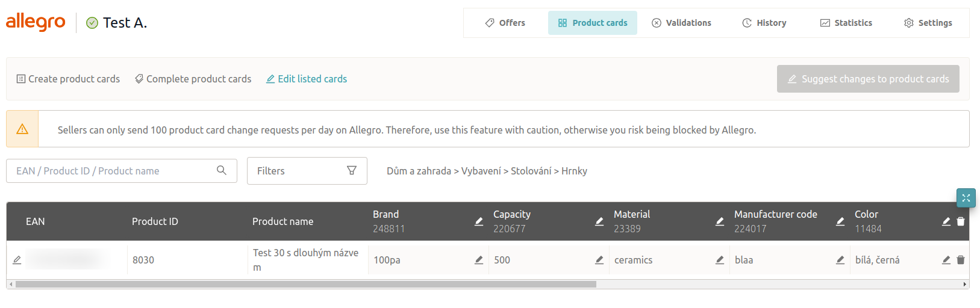Edit the 100pa brand cell value
The image size is (980, 308).
tap(479, 260)
